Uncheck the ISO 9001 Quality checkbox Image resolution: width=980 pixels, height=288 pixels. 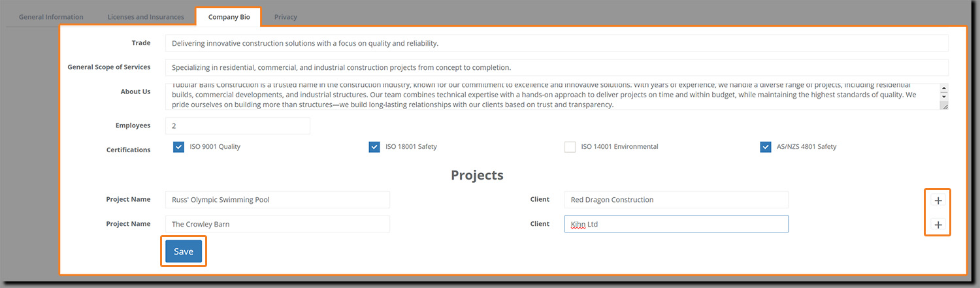tap(178, 147)
